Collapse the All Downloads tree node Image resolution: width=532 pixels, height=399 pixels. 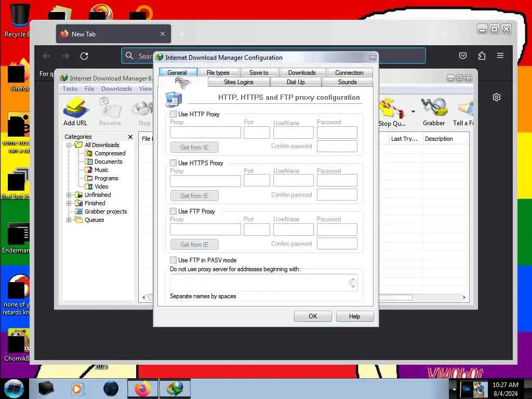coord(69,145)
